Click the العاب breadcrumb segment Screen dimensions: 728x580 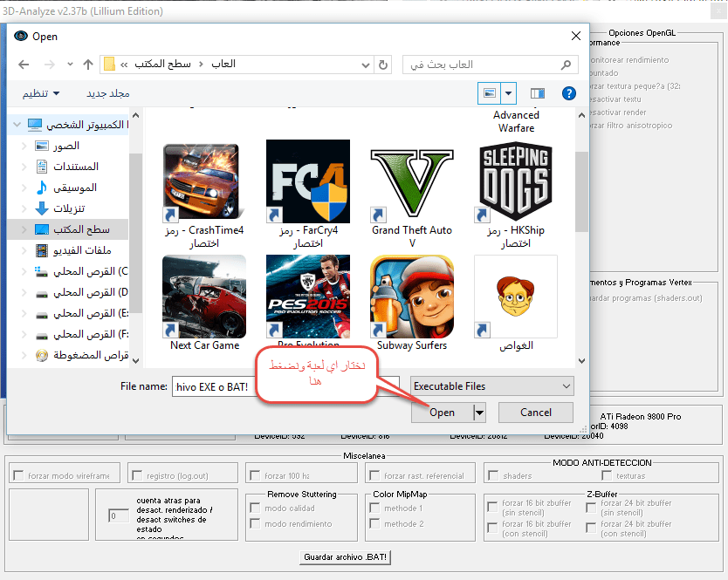point(223,64)
